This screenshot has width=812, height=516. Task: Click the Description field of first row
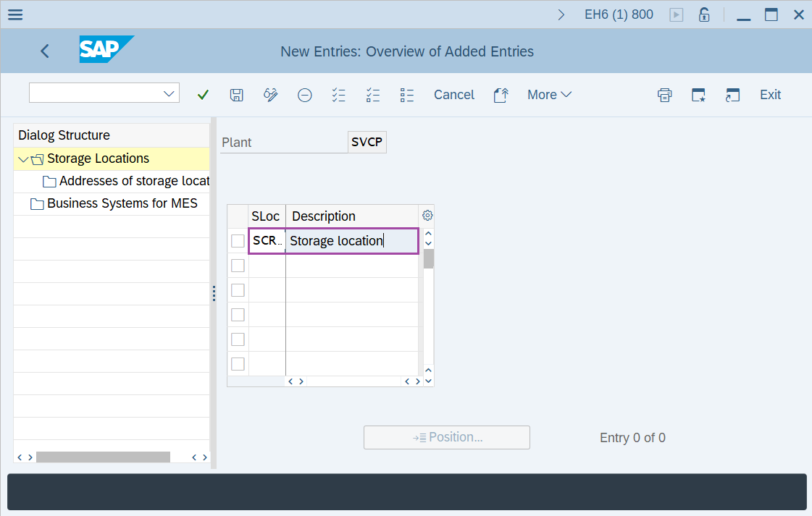point(351,241)
